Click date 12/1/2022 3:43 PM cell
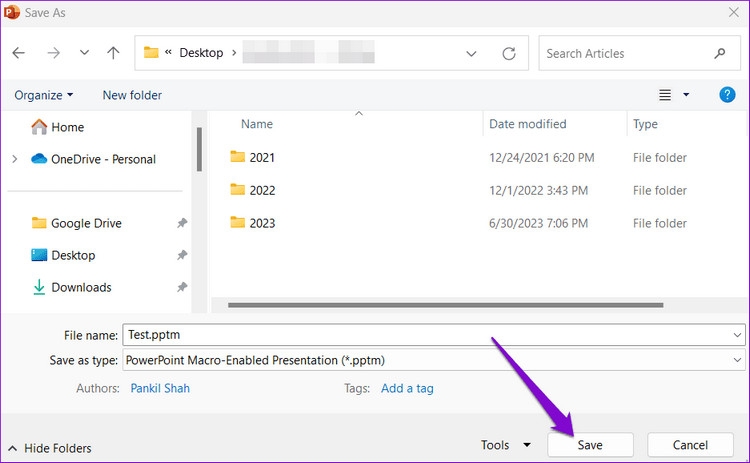The height and width of the screenshot is (463, 750). (538, 190)
